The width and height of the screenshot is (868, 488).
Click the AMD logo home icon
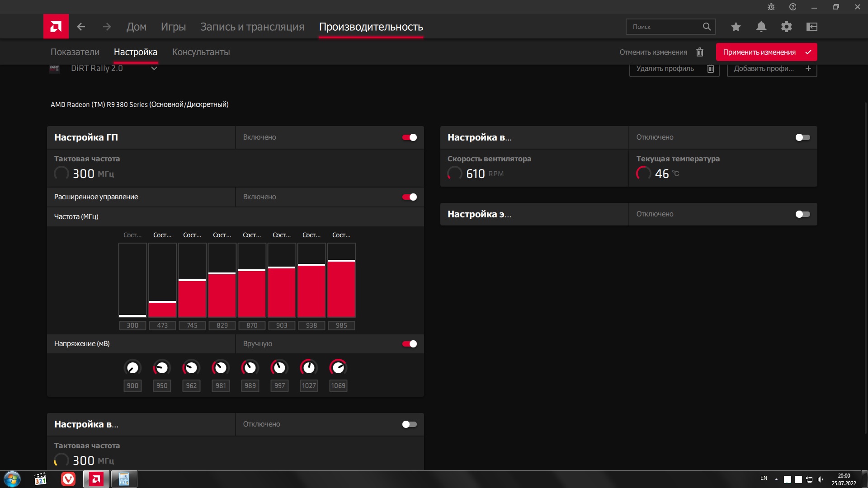[x=56, y=27]
